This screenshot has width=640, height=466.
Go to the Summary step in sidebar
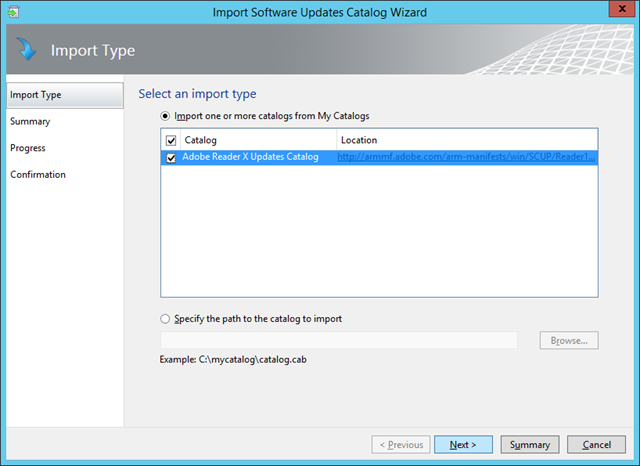coord(30,122)
